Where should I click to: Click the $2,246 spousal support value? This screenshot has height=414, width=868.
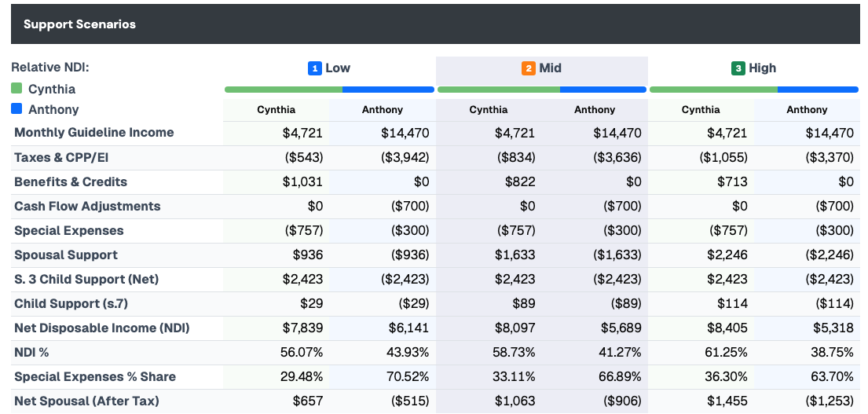coord(727,255)
